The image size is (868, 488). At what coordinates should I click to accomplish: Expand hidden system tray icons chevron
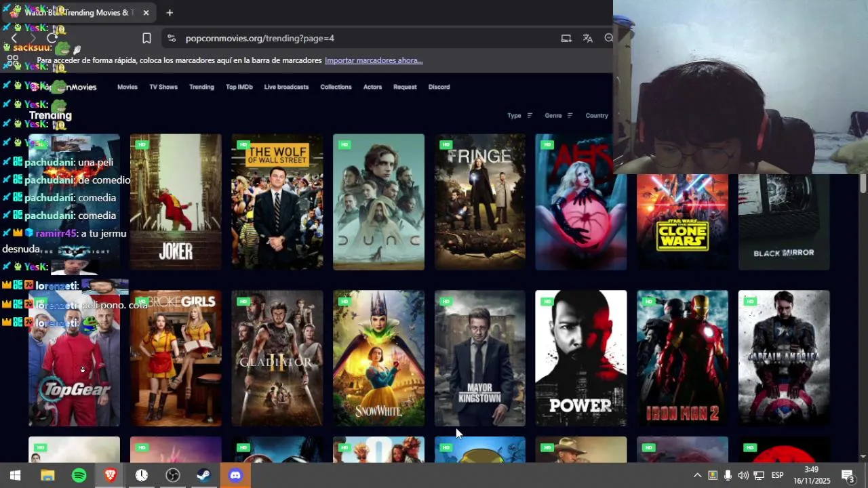tap(697, 475)
